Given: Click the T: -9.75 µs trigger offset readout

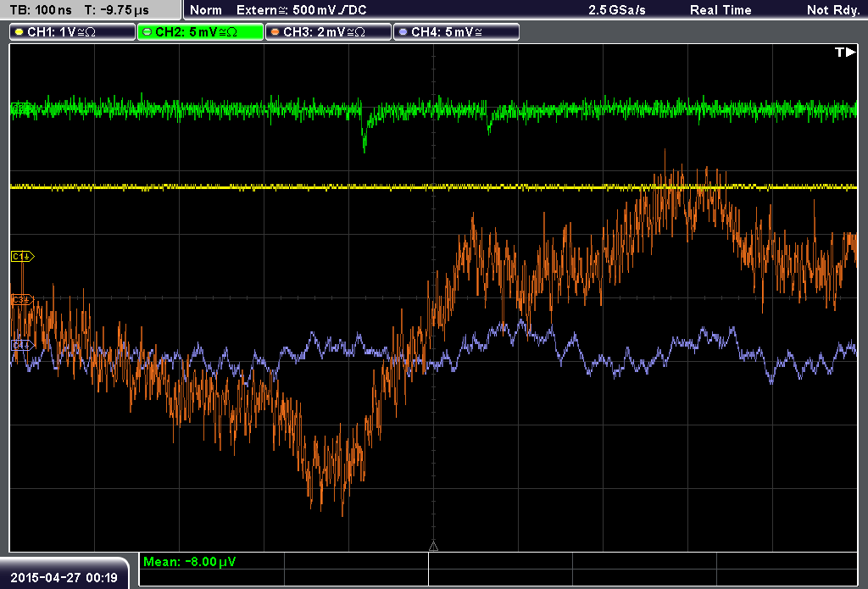Looking at the screenshot, I should point(117,10).
